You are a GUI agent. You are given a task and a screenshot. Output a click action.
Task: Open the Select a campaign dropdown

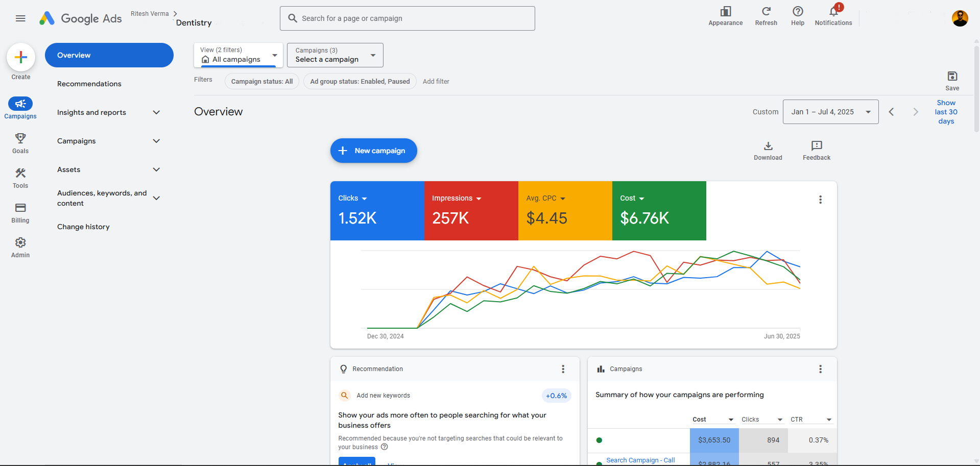pos(334,55)
